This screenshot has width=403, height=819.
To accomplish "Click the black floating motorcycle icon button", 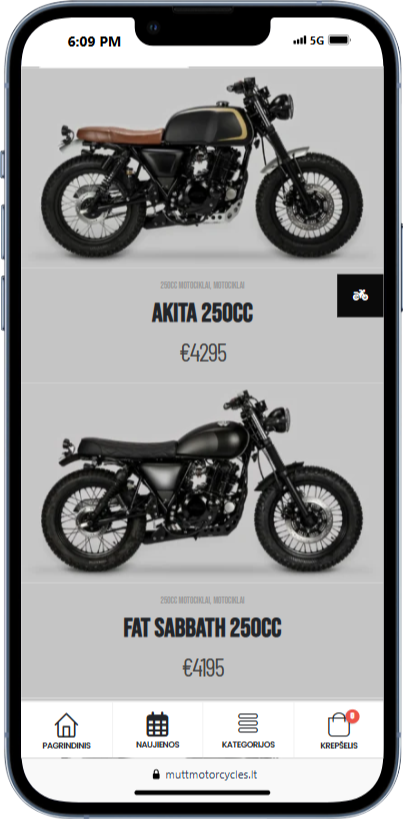I will 360,296.
